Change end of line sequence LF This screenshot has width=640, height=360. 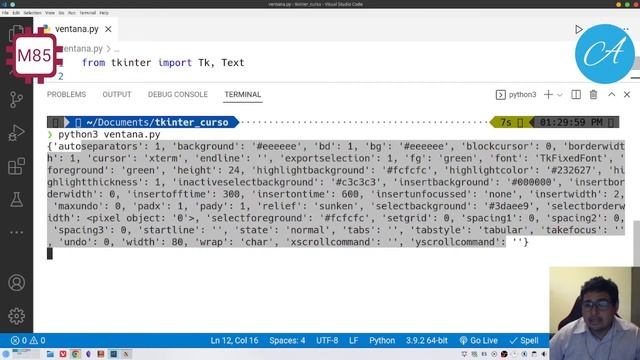click(x=353, y=340)
